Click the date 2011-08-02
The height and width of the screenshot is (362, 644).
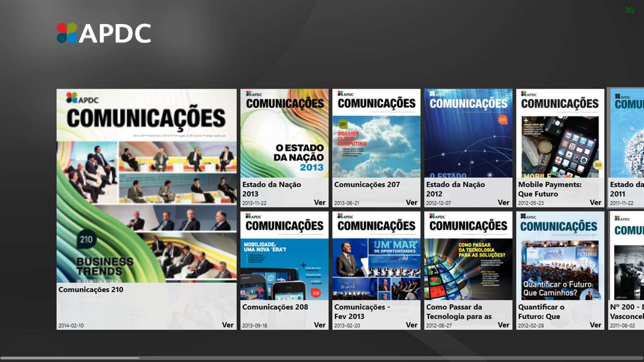623,325
